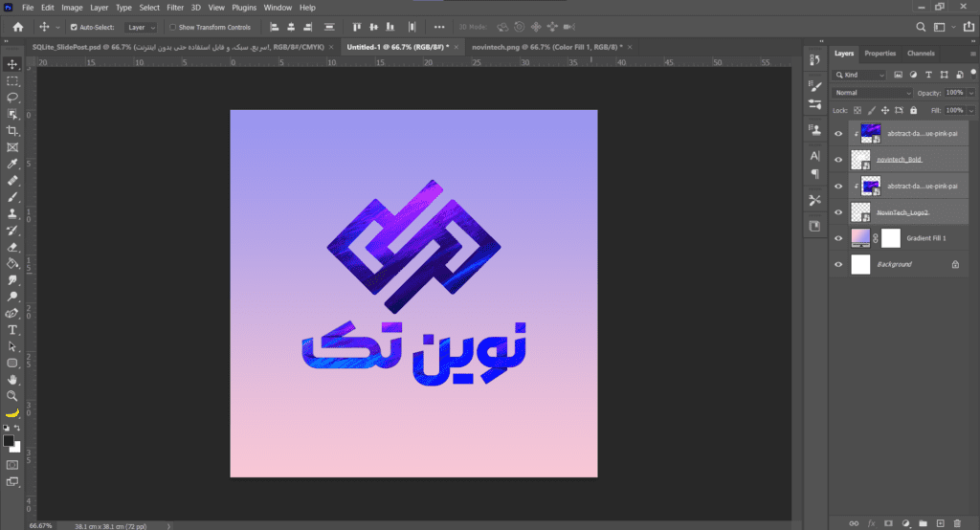Select the Rounded Rectangle shape tool
The width and height of the screenshot is (980, 530).
tap(11, 363)
